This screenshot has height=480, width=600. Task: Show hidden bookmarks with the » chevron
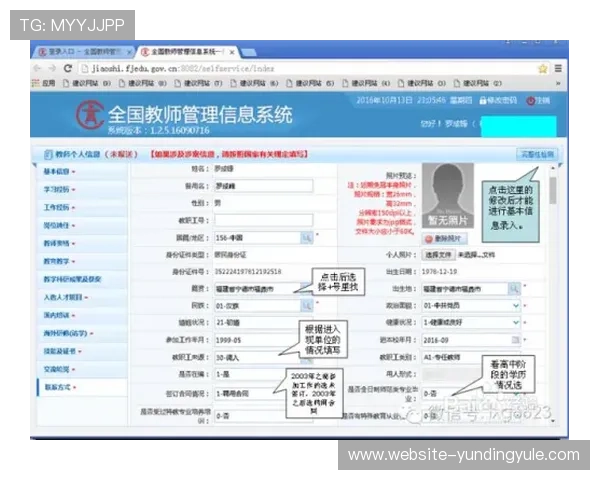tap(558, 83)
